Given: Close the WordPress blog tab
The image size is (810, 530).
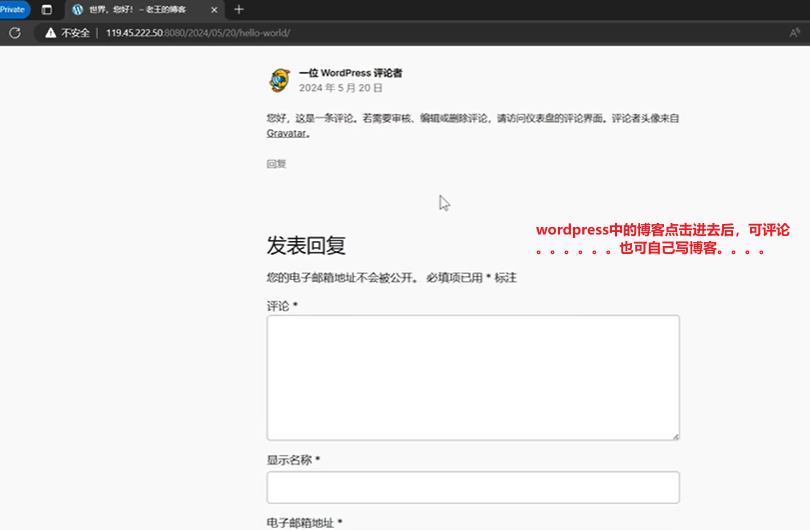Looking at the screenshot, I should click(x=214, y=10).
